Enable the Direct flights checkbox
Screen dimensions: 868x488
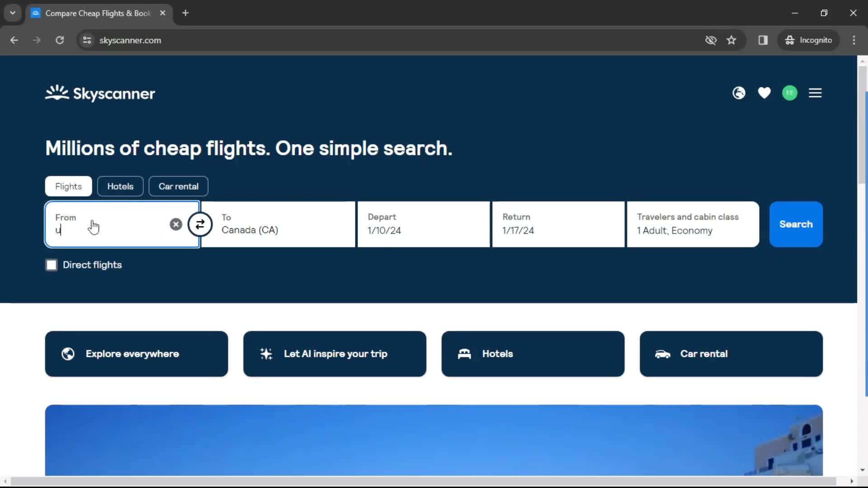[x=51, y=264]
